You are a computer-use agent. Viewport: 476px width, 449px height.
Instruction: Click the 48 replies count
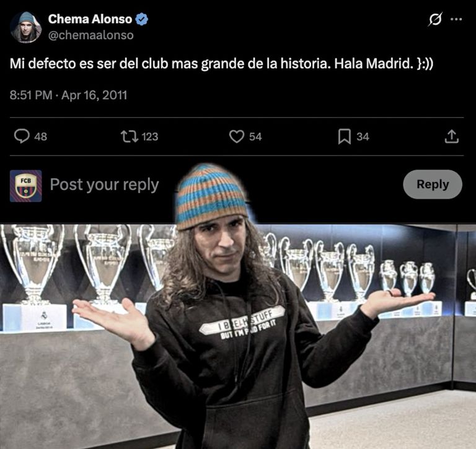[x=41, y=136]
